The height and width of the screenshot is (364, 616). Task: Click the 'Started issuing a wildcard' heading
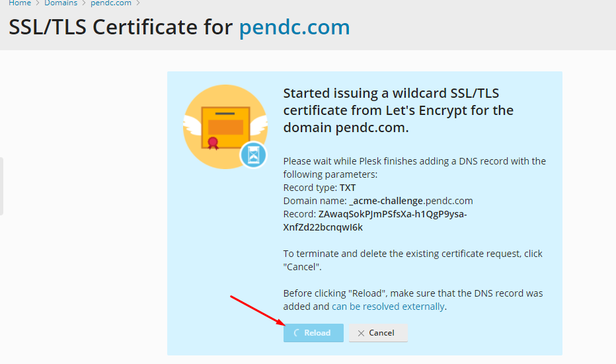(x=399, y=110)
